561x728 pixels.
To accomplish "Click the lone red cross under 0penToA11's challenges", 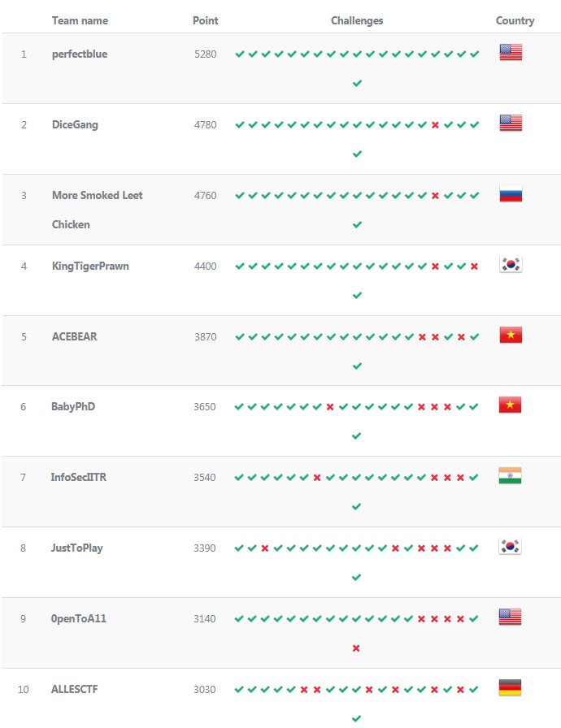I will click(x=356, y=648).
